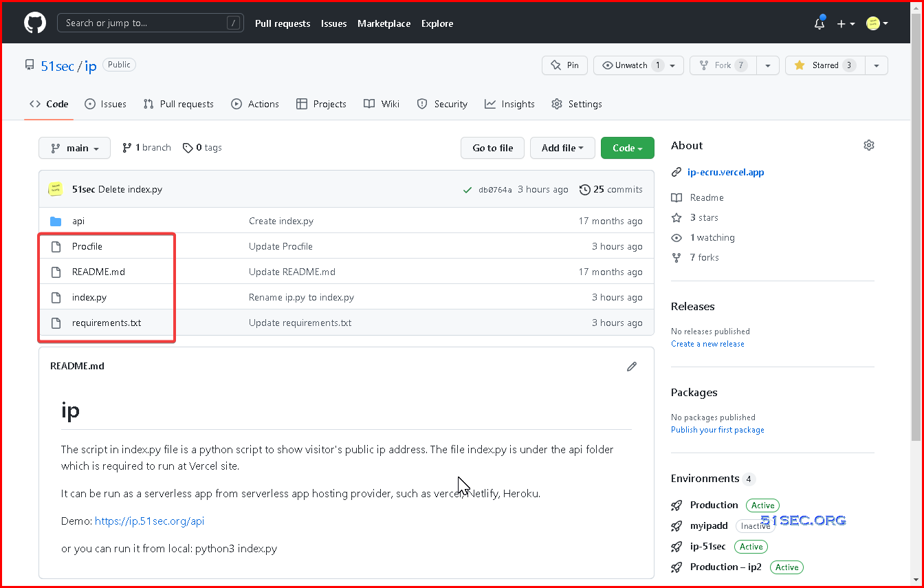
Task: Open the Rename ip.py to index.py commit
Action: point(301,297)
